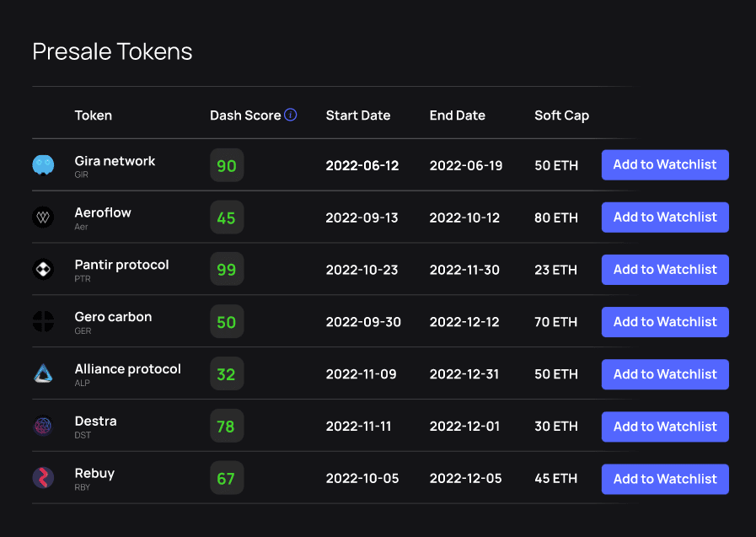756x537 pixels.
Task: Sort by Start Date column header
Action: [x=357, y=115]
